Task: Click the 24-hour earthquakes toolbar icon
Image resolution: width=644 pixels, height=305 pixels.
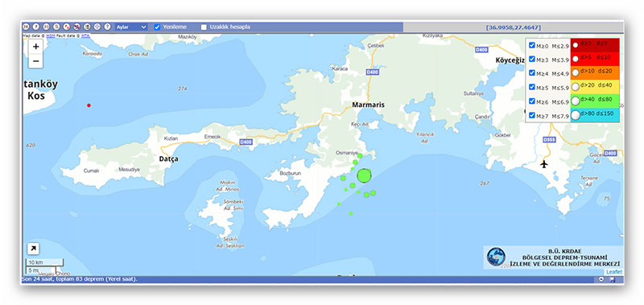Action: pos(26,27)
